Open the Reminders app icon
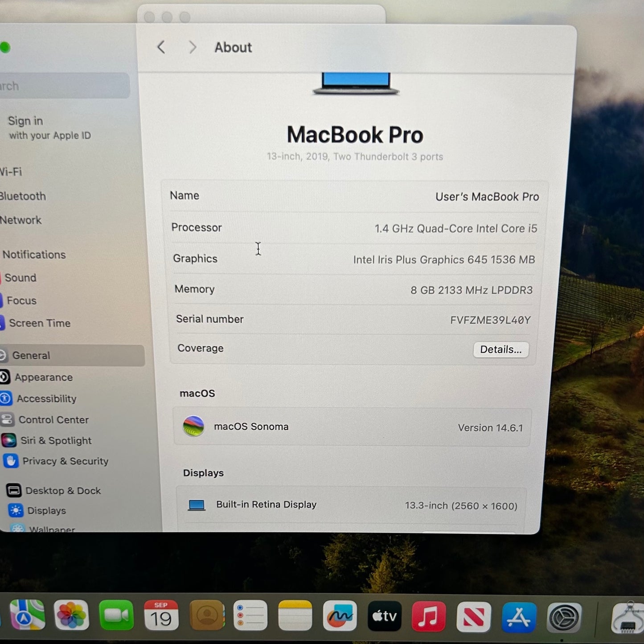The width and height of the screenshot is (644, 644). [250, 616]
